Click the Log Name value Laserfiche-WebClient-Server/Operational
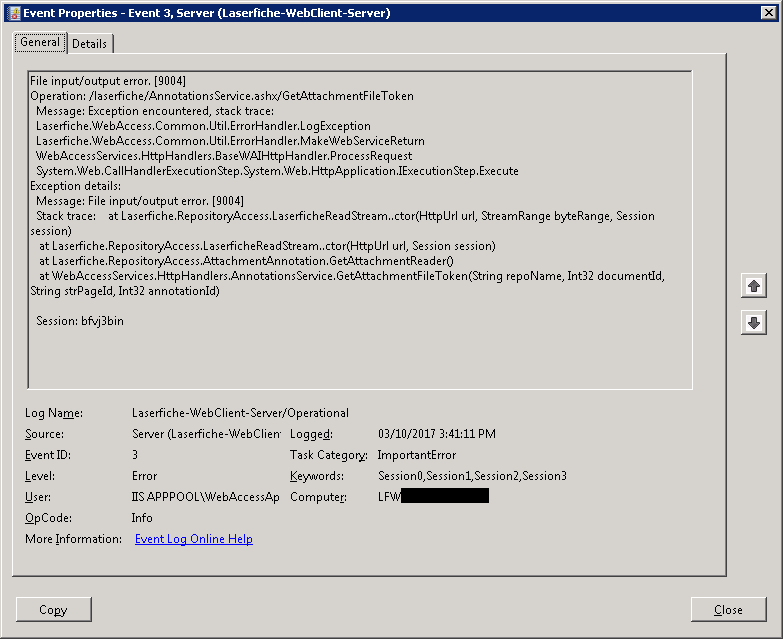The width and height of the screenshot is (783, 639). pos(240,413)
